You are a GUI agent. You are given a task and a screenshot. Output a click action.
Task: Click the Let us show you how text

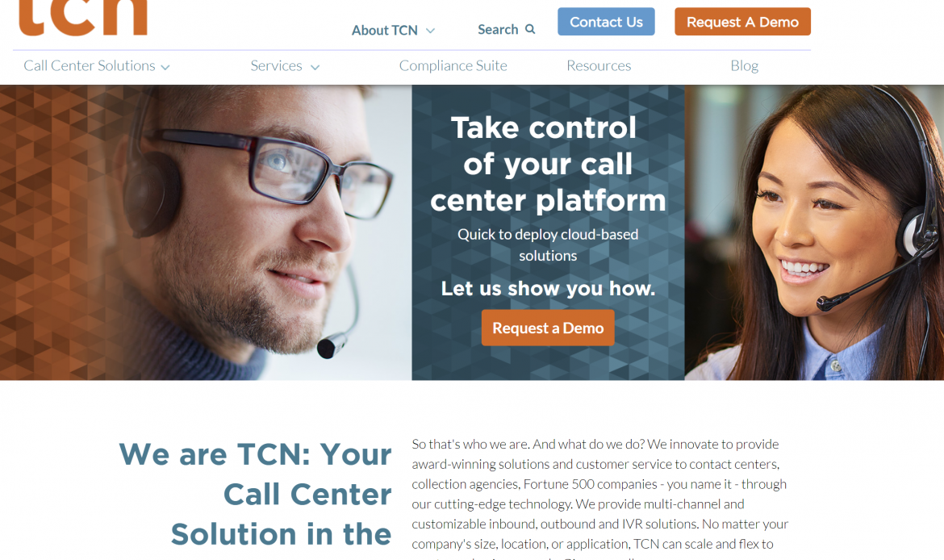548,288
